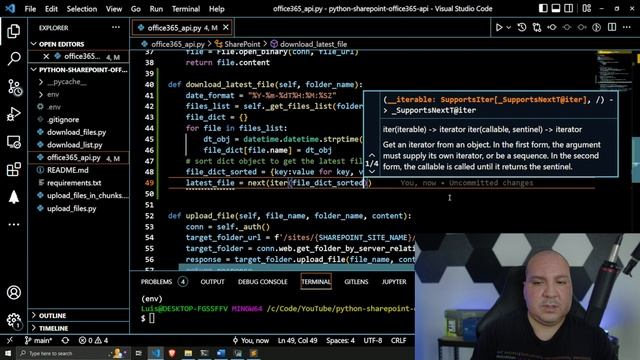640x360 pixels.
Task: Close the office365_api.py editor tab
Action: [x=226, y=27]
